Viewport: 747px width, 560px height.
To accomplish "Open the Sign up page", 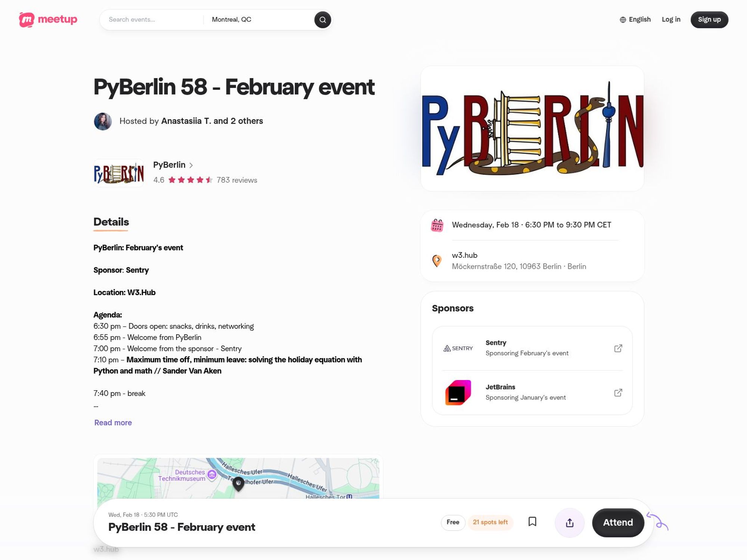I will click(709, 19).
